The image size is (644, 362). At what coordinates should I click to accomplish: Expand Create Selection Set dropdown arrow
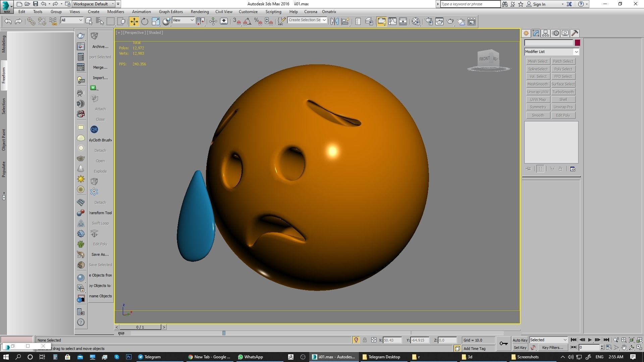(324, 20)
